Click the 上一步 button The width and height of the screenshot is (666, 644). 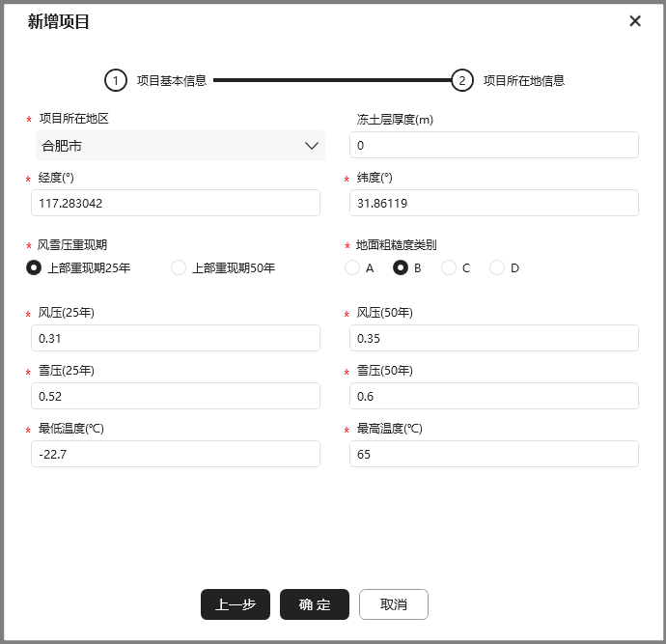(236, 604)
